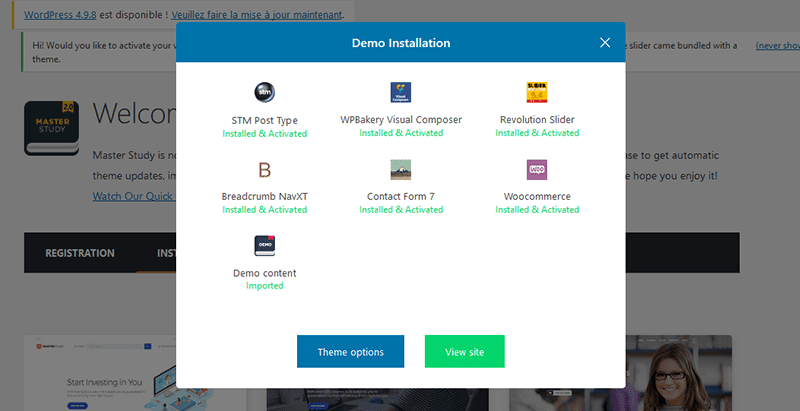
Task: Click the green View site button
Action: click(464, 351)
